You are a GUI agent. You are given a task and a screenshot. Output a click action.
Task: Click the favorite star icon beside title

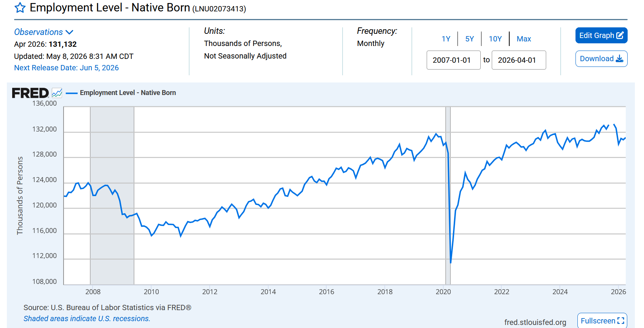coord(20,8)
